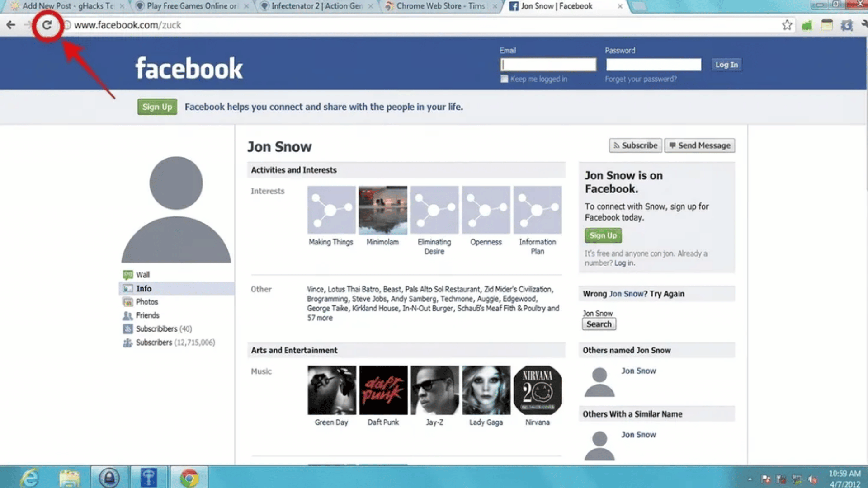Click the green extension icon in toolbar

tap(807, 25)
